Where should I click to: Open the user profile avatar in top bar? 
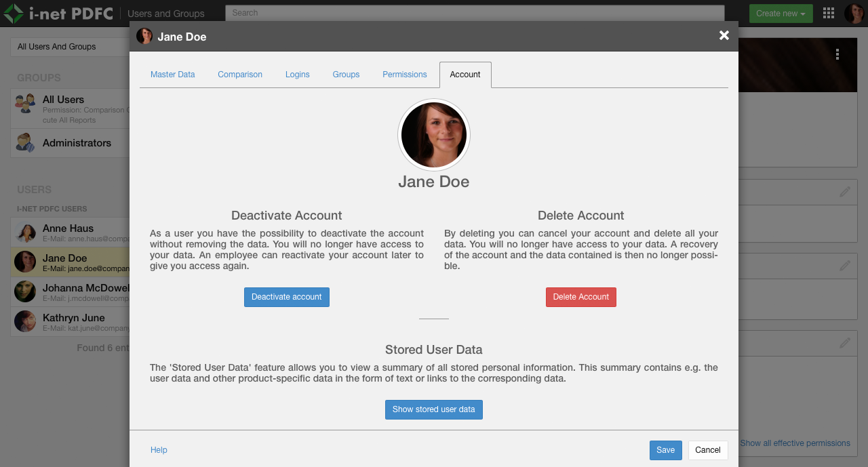854,13
